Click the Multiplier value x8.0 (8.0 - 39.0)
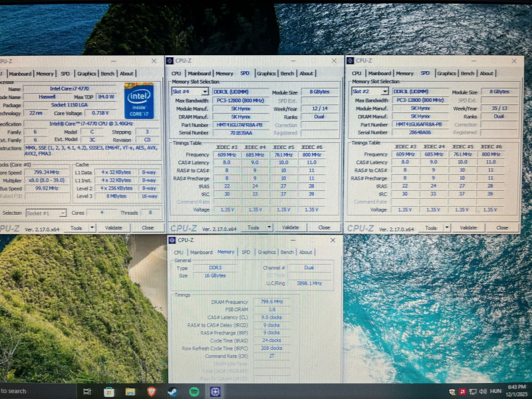 (x=47, y=180)
